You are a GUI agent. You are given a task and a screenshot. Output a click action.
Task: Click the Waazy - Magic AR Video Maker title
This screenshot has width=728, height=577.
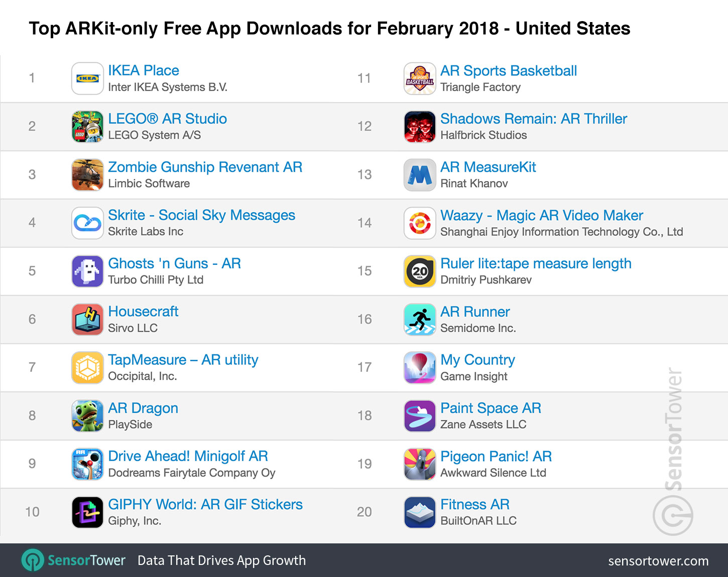[541, 215]
